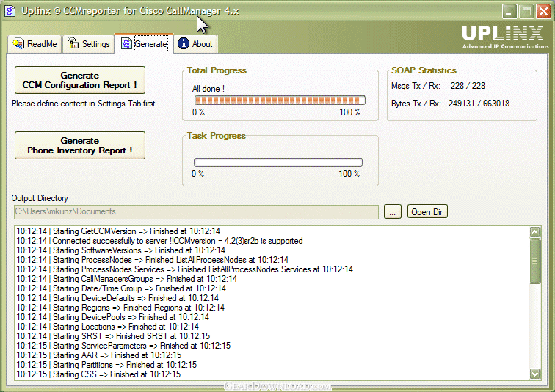Select the Generate tab
The image size is (555, 392).
pos(144,44)
